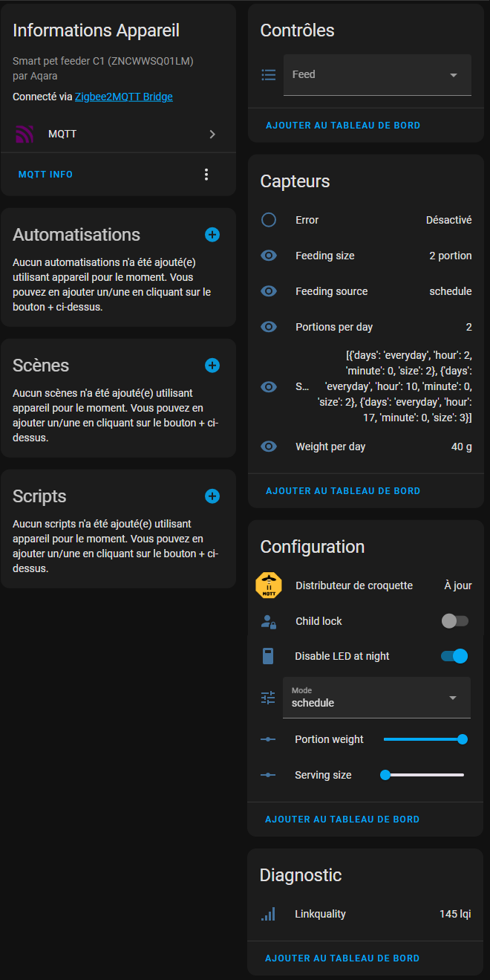Click the purple MQTT integration icon
Viewport: 490px width, 980px height.
24,134
